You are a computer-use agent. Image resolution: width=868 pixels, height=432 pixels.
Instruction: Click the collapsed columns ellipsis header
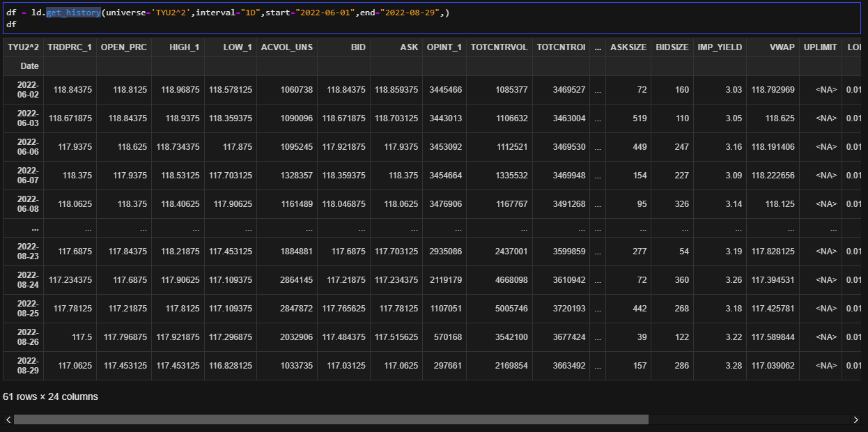tap(597, 47)
